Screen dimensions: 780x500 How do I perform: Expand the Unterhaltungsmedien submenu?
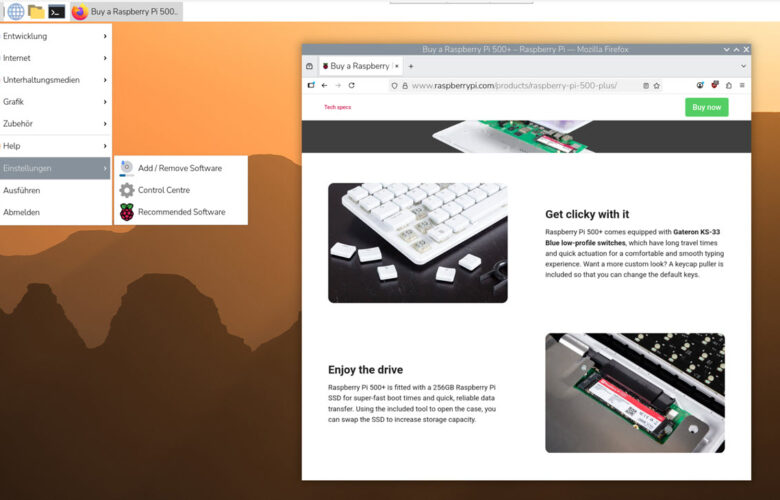coord(55,80)
